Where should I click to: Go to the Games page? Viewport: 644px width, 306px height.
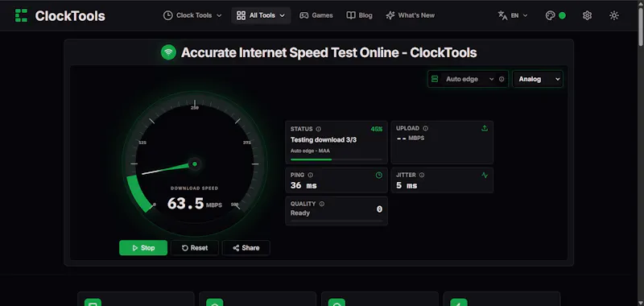click(x=316, y=15)
